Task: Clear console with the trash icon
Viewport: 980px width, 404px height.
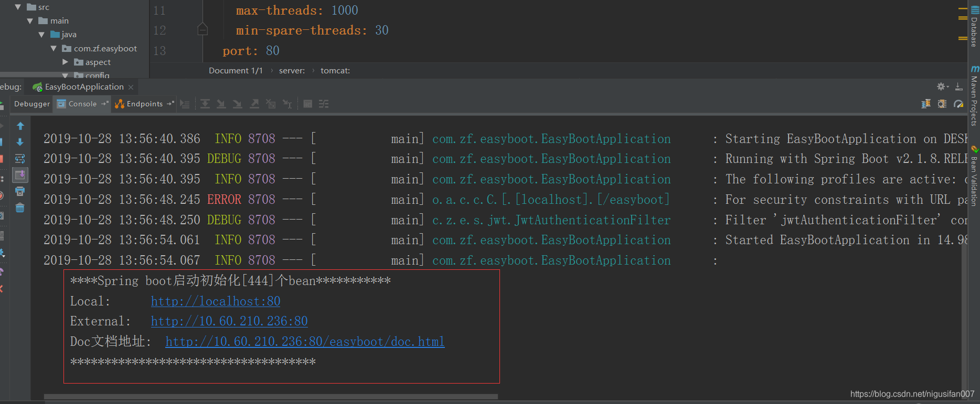Action: click(20, 208)
